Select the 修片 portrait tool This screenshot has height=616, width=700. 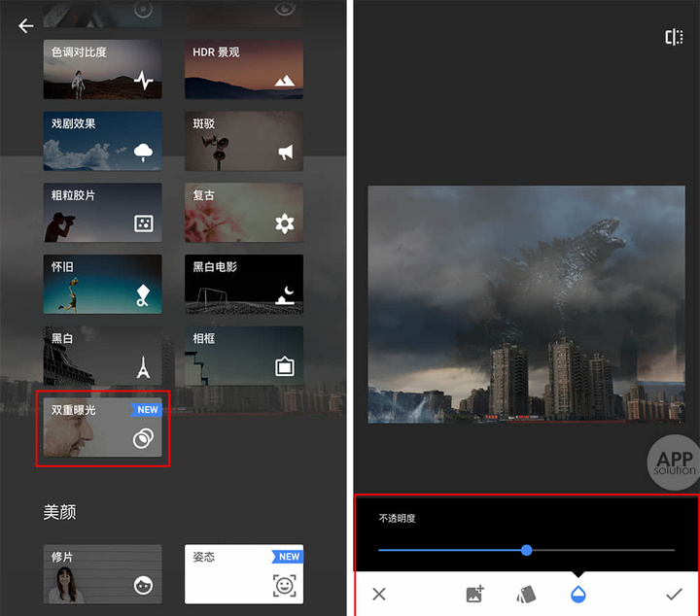tap(102, 574)
